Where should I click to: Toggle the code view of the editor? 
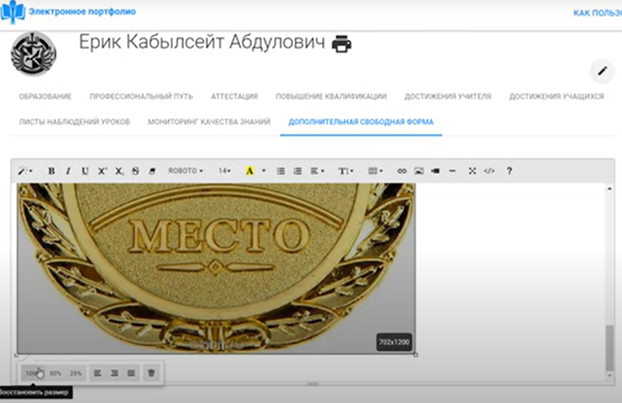click(x=489, y=171)
